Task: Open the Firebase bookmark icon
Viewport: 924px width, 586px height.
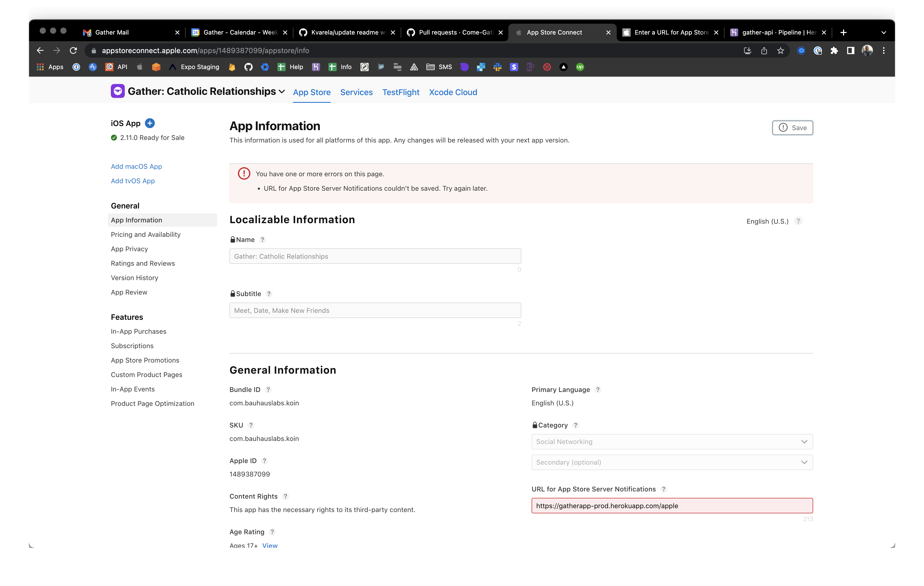Action: [x=232, y=67]
